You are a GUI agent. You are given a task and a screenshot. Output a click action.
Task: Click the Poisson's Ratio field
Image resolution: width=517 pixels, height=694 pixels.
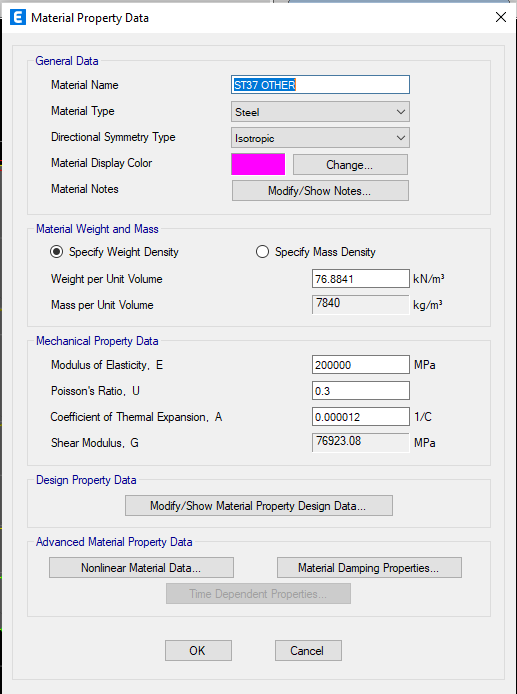[360, 391]
